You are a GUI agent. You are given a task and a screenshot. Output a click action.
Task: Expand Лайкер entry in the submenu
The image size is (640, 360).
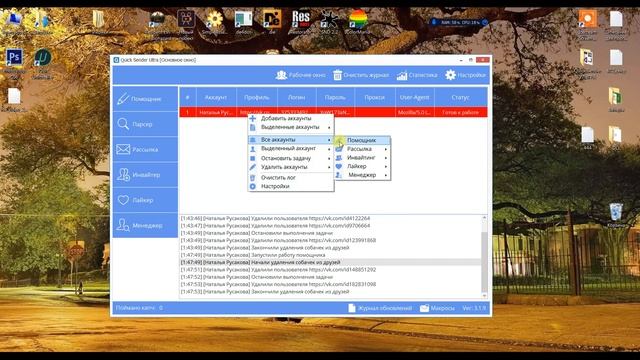click(362, 166)
